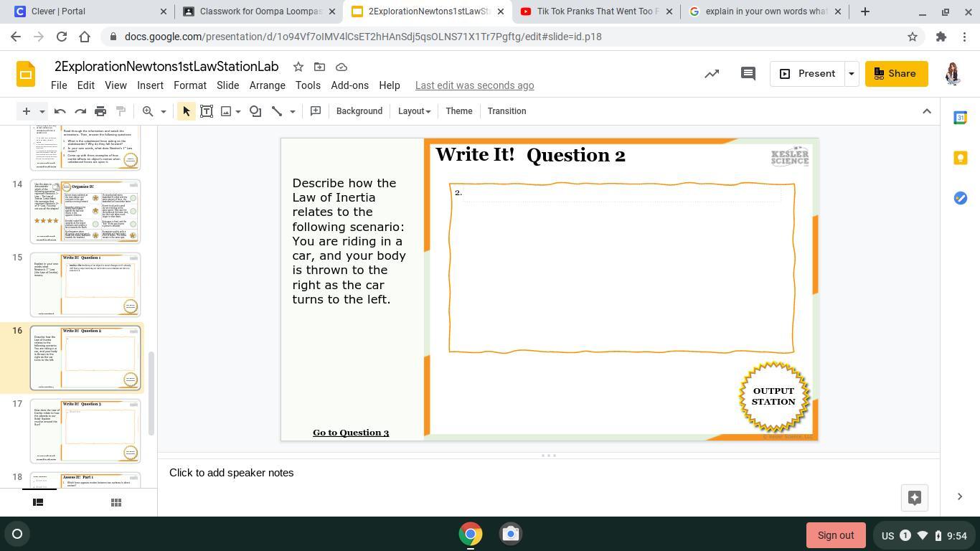Switch to filmstrip view

click(x=38, y=502)
